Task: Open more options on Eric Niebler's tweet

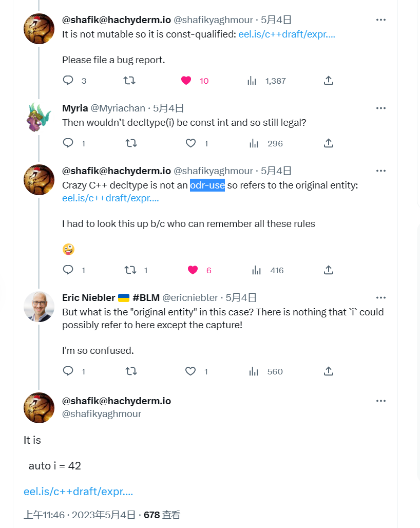Action: 380,297
